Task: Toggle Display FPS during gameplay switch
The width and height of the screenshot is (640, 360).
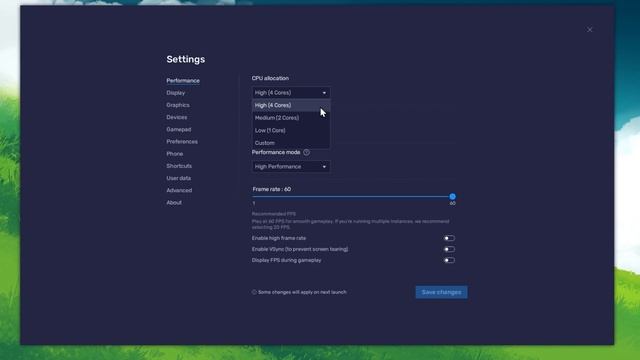Action: (x=449, y=260)
